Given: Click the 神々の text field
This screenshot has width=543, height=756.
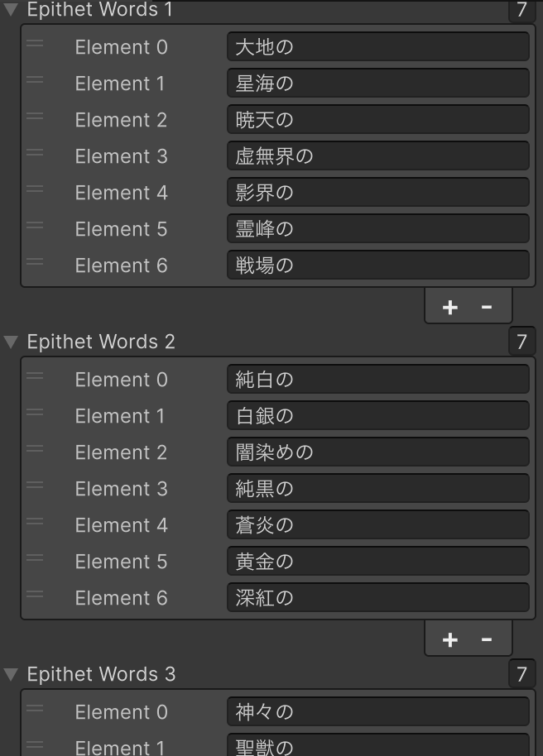Looking at the screenshot, I should click(377, 712).
